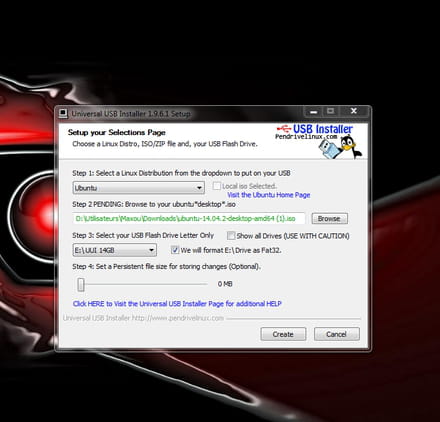Open the additional HELP page link
The height and width of the screenshot is (422, 440).
pyautogui.click(x=177, y=304)
